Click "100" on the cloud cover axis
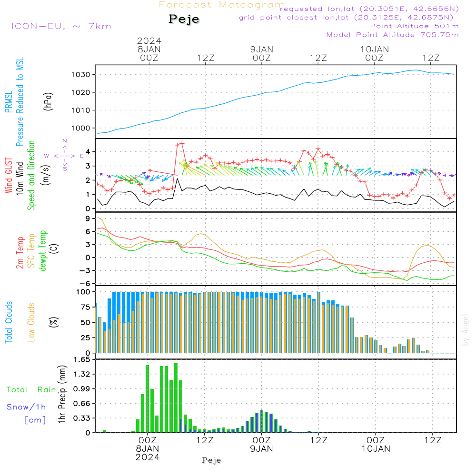The image size is (476, 476). click(83, 292)
